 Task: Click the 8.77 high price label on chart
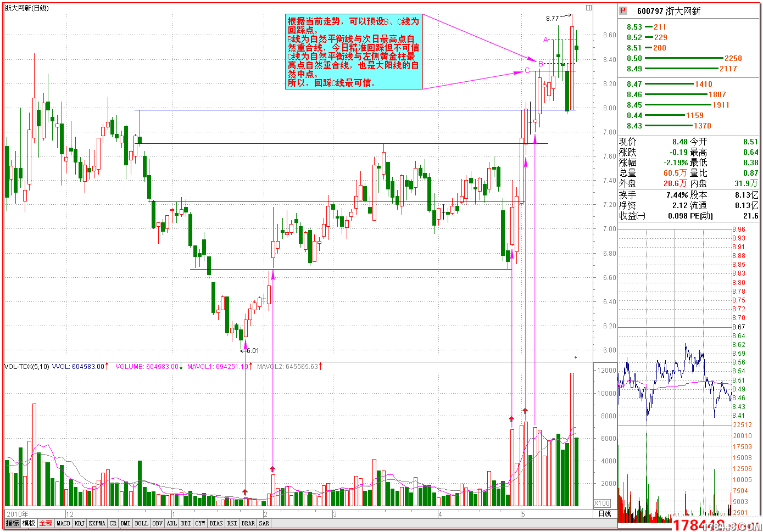point(552,19)
